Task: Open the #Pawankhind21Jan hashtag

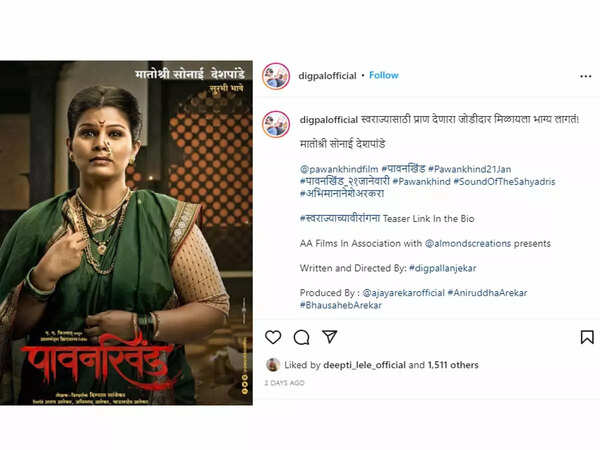Action: click(x=470, y=169)
